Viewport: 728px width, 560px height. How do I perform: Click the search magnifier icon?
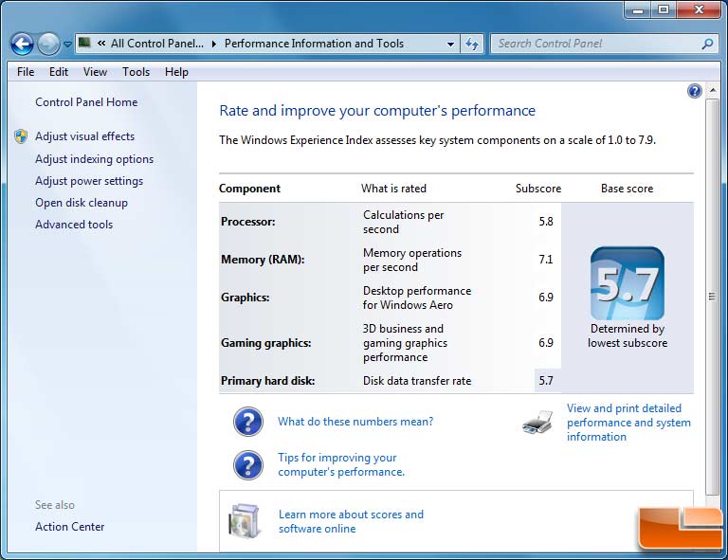coord(706,44)
